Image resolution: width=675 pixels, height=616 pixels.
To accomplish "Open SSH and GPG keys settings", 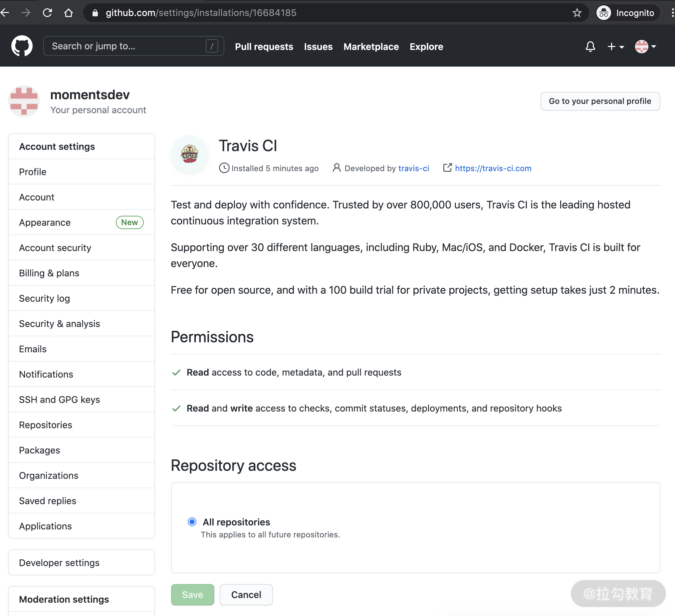I will 60,399.
